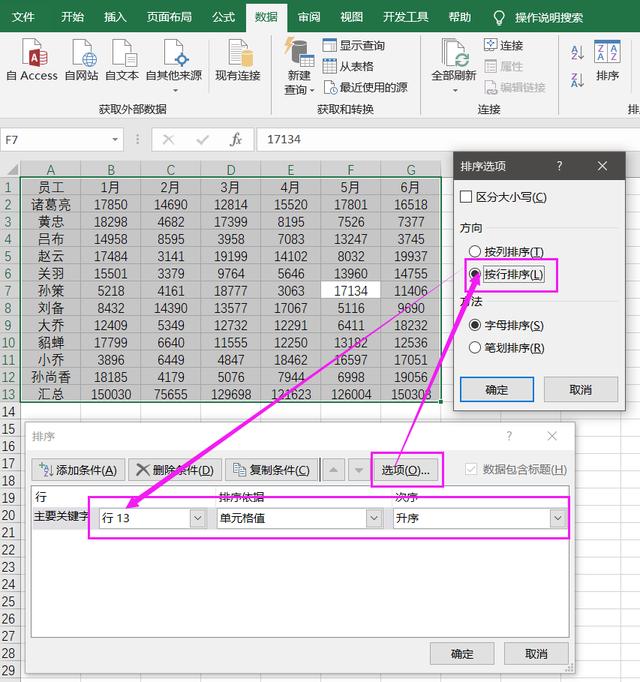Viewport: 640px width, 682px height.
Task: Switch to the 开始 Home tab
Action: pos(72,17)
